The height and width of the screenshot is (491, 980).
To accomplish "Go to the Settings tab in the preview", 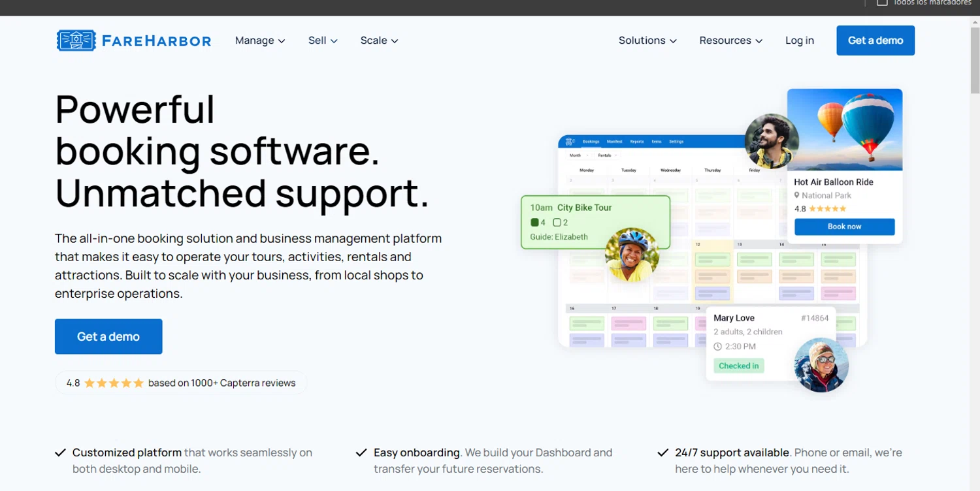I will coord(676,141).
